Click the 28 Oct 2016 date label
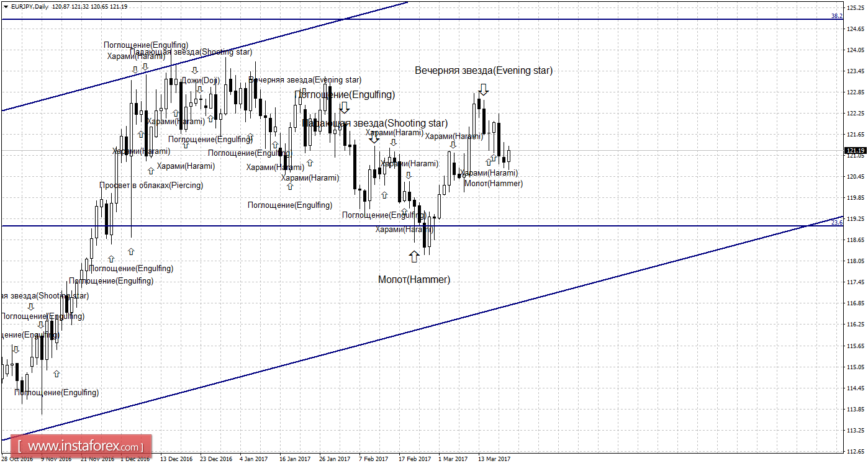868x466 pixels. 18,459
